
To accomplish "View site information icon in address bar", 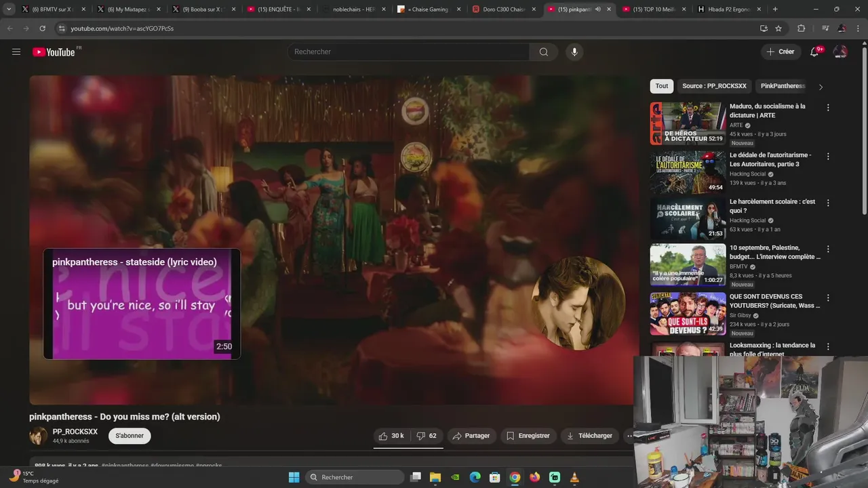I will [61, 28].
